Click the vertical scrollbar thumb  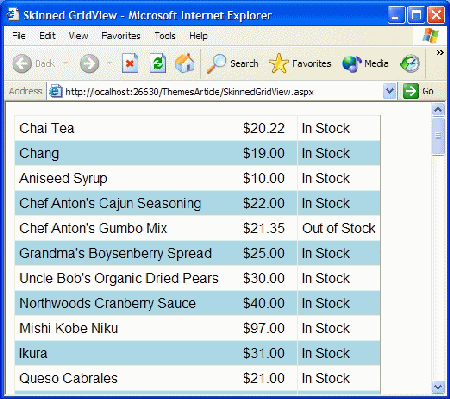(438, 136)
